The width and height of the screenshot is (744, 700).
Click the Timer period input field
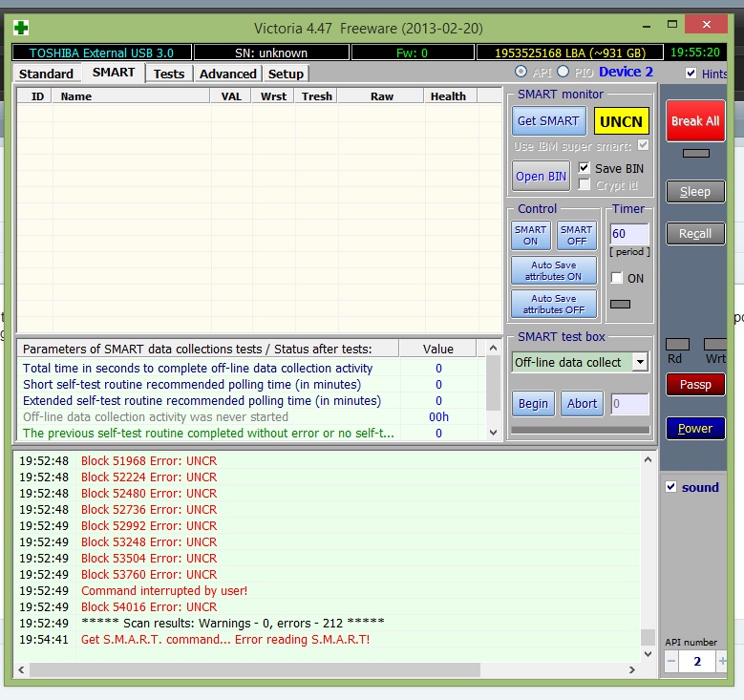pos(629,234)
